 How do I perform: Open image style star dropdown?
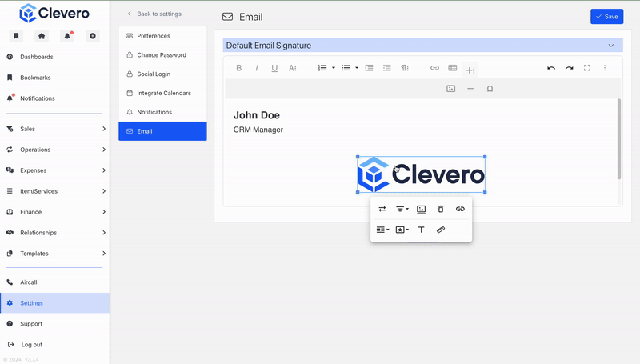pyautogui.click(x=402, y=230)
